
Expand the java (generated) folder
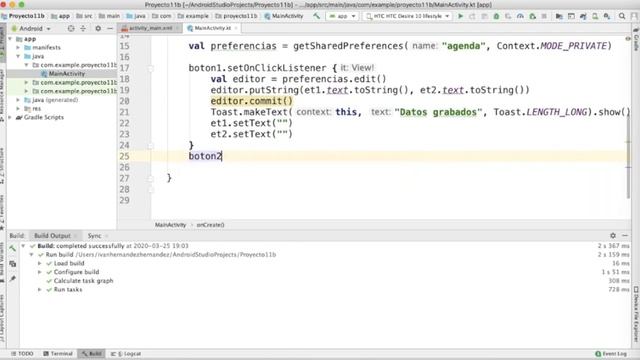(18, 100)
